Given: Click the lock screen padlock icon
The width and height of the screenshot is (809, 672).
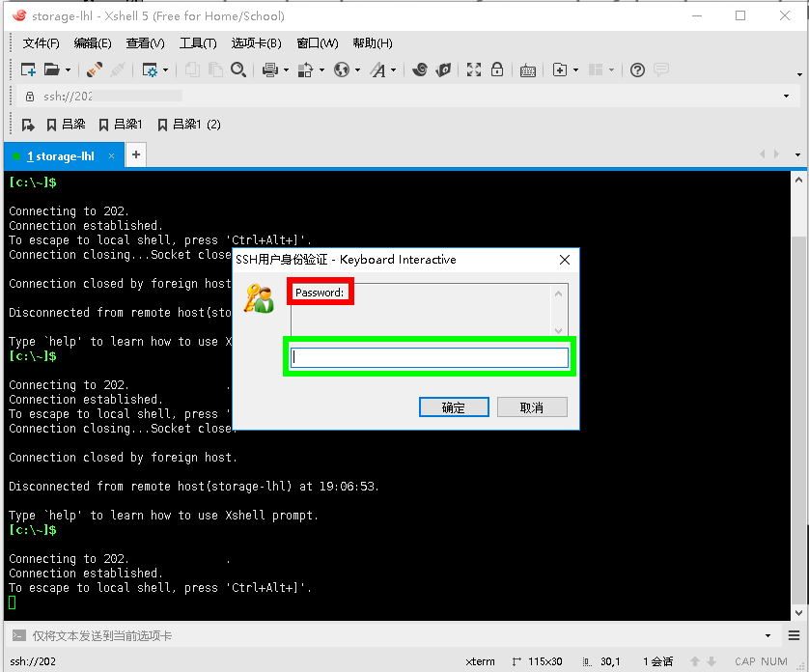Looking at the screenshot, I should 497,70.
